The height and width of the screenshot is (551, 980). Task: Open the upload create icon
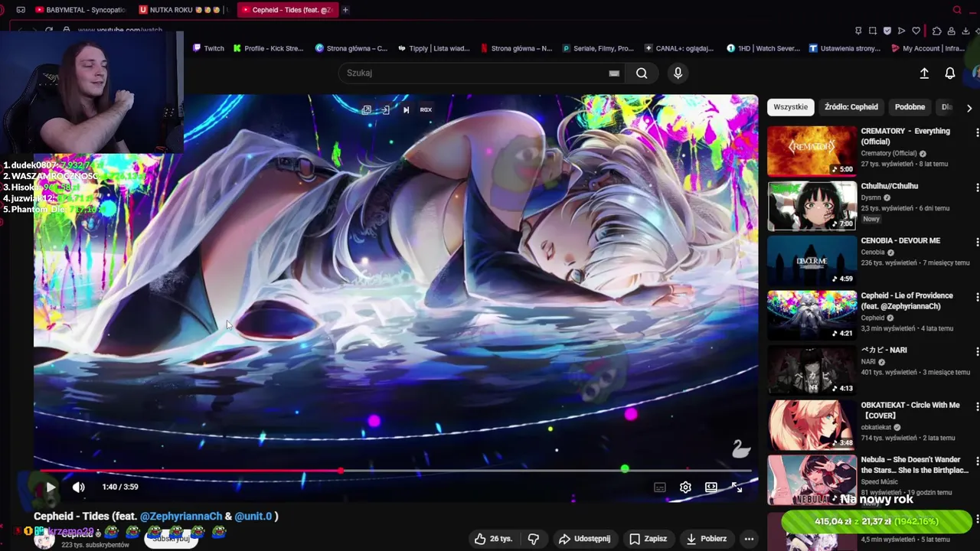(924, 73)
